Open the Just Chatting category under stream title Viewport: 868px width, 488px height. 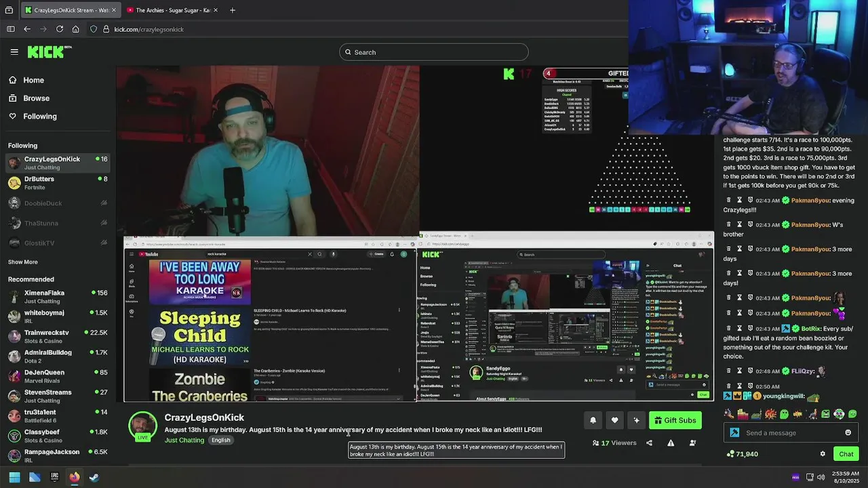184,440
